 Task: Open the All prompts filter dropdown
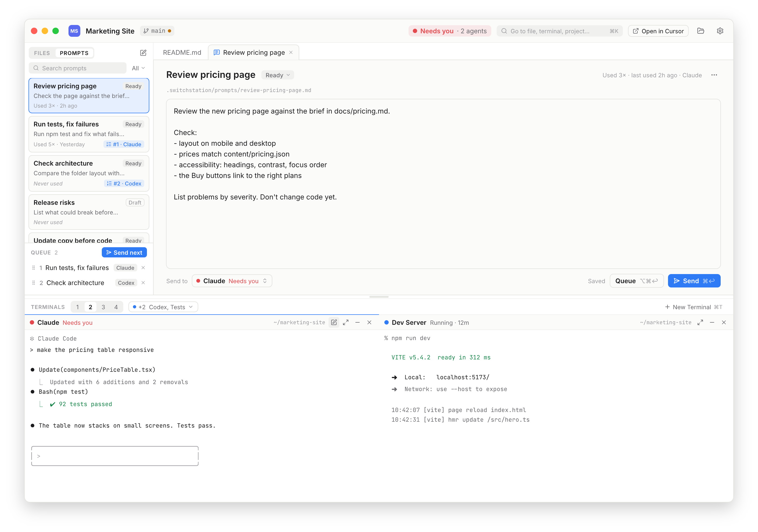coord(138,68)
